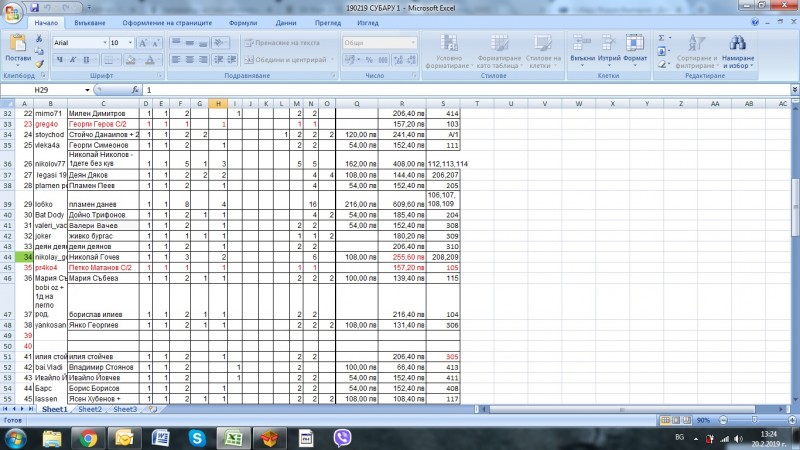The width and height of the screenshot is (800, 450).
Task: Align text right
Action: point(203,60)
